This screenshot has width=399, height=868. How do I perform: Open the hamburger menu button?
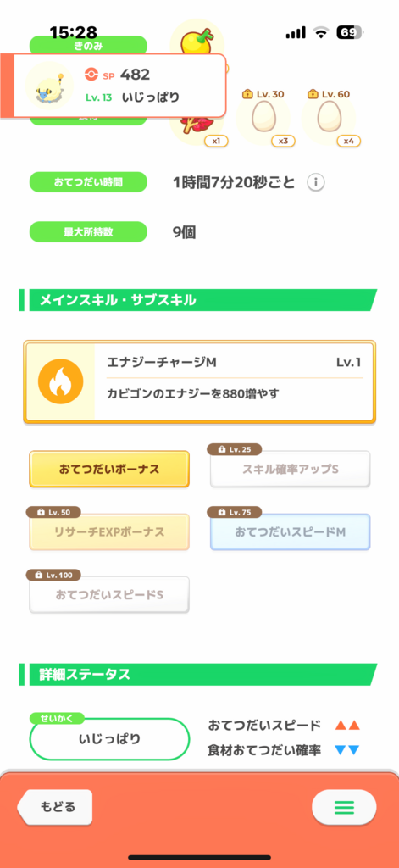(344, 808)
